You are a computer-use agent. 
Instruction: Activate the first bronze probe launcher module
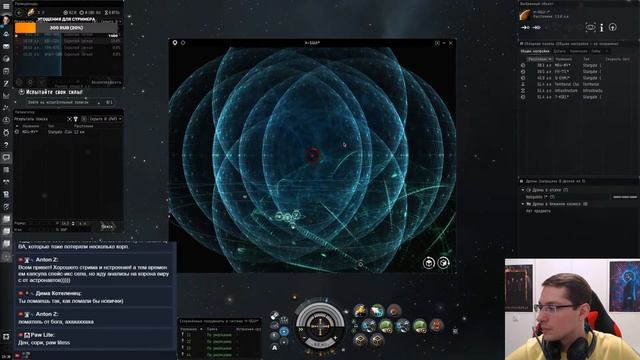tap(360, 340)
